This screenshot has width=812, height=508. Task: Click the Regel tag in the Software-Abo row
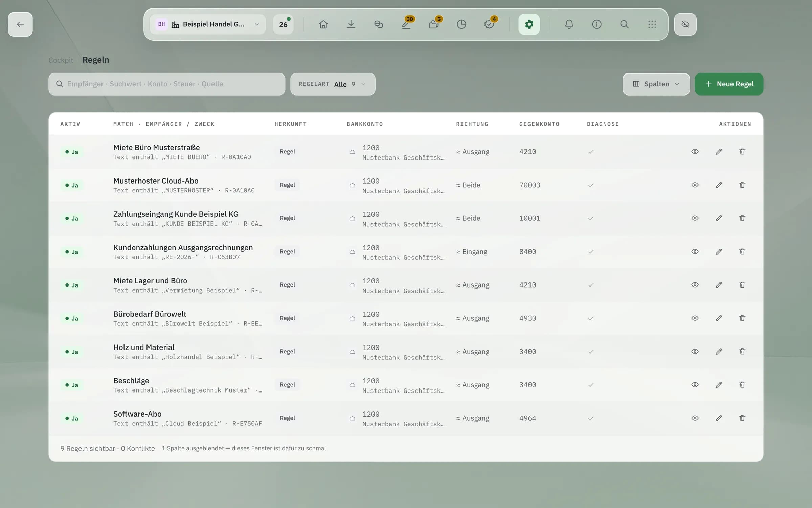tap(287, 418)
